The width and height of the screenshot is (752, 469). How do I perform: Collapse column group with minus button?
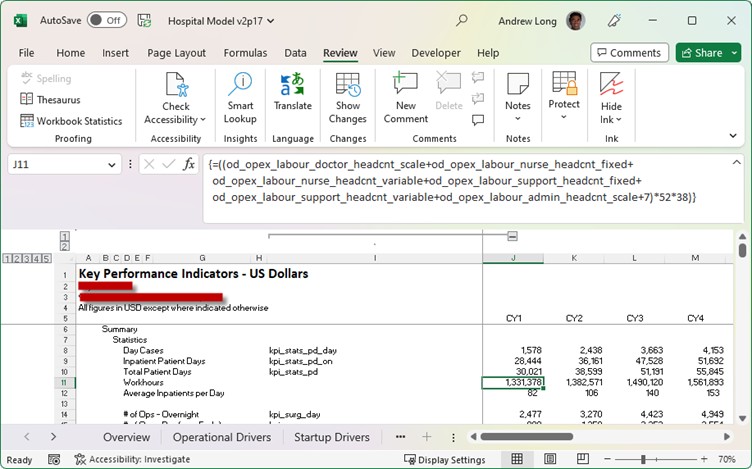pyautogui.click(x=512, y=236)
